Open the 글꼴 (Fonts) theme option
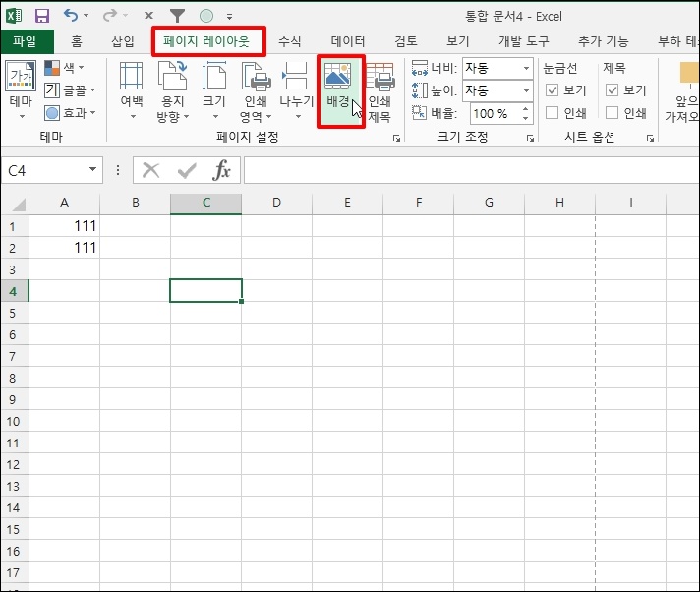Image resolution: width=700 pixels, height=592 pixels. 70,90
